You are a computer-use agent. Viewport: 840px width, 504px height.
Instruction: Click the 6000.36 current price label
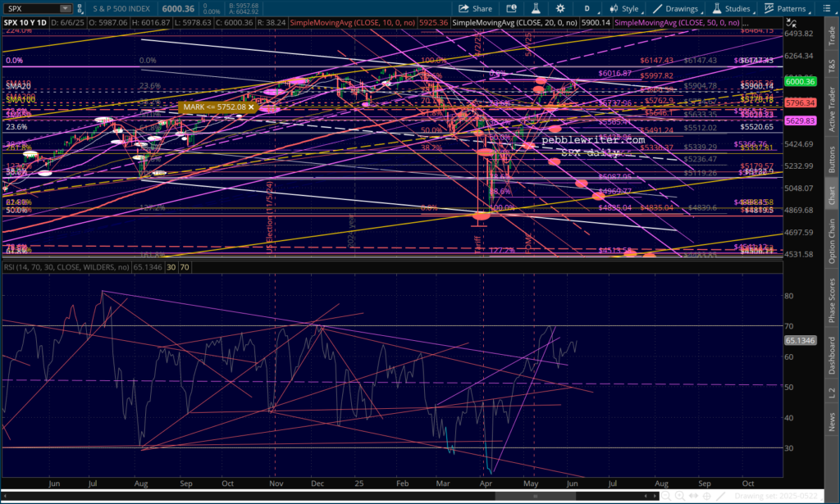pos(800,81)
